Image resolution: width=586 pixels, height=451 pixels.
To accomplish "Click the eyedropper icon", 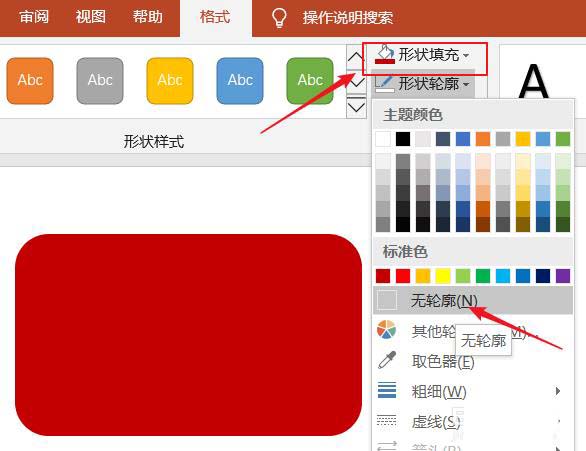I will (387, 360).
